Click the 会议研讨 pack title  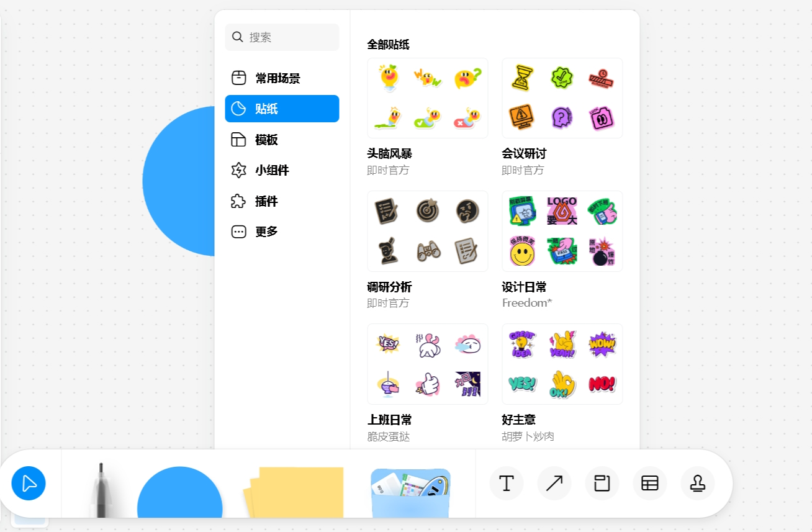coord(524,154)
